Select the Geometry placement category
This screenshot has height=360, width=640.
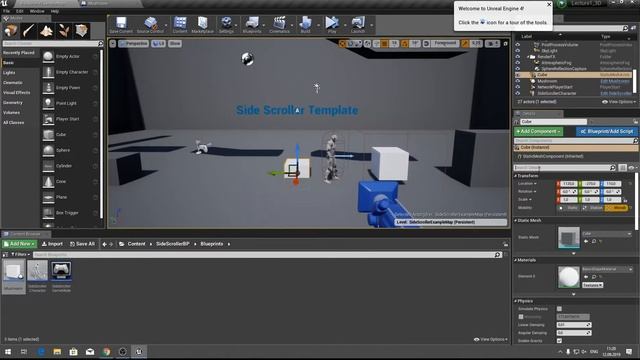point(13,103)
